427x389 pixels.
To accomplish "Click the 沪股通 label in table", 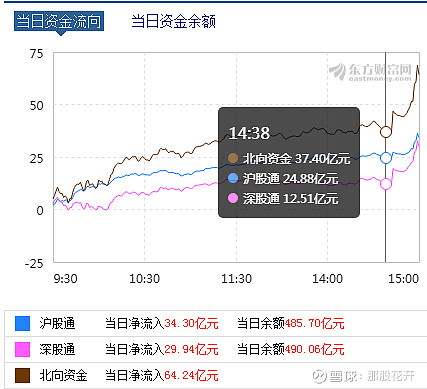I will (x=57, y=323).
